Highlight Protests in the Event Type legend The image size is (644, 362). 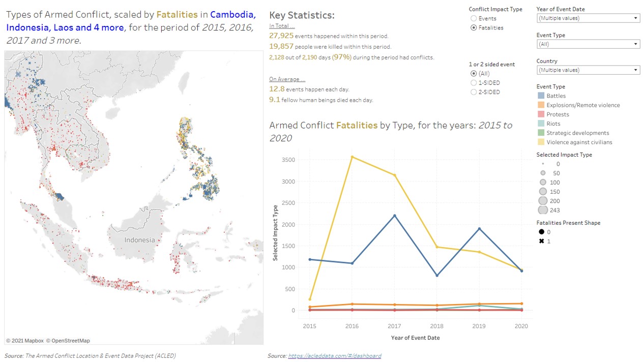(541, 114)
